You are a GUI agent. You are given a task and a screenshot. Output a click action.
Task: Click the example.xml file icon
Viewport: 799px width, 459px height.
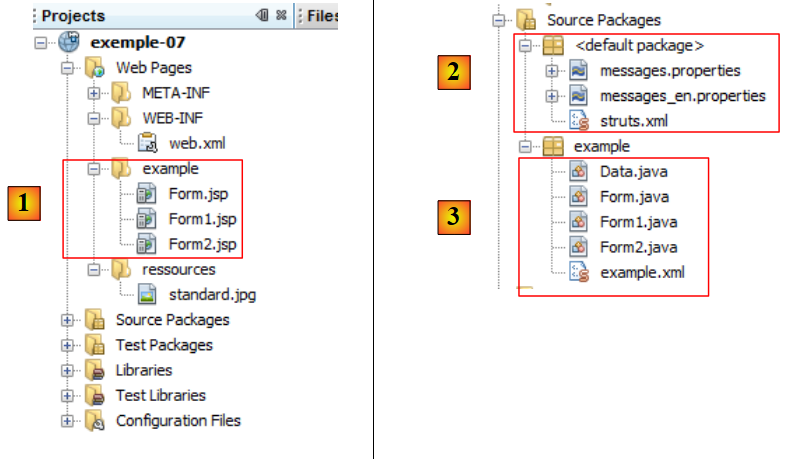[579, 272]
